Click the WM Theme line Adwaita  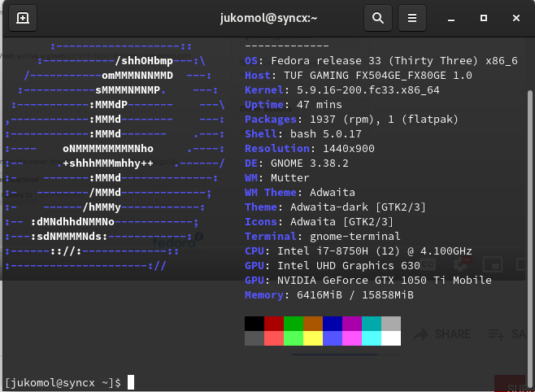[x=299, y=193]
